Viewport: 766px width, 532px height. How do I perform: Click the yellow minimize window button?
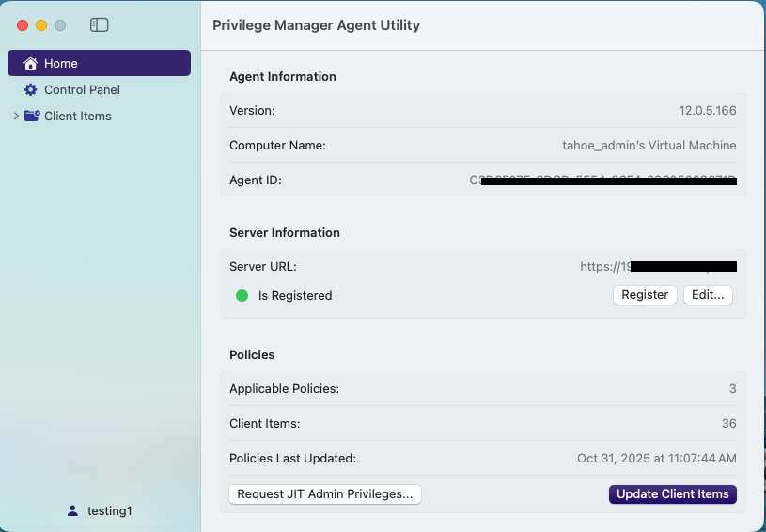click(41, 25)
